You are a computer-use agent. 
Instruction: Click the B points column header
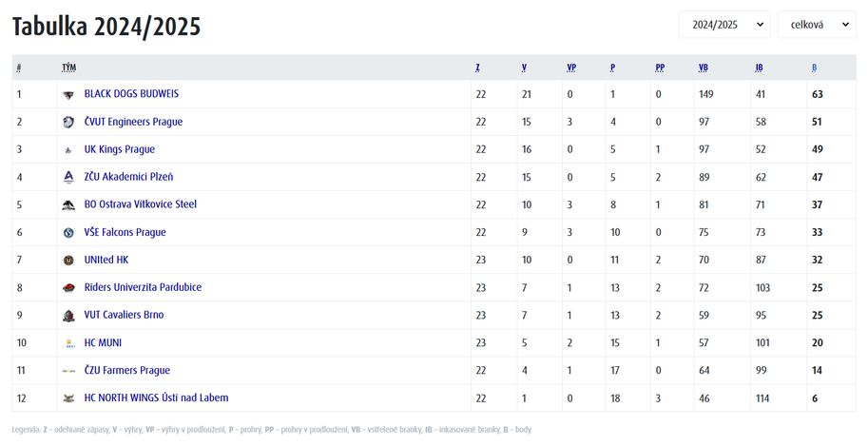coord(814,68)
